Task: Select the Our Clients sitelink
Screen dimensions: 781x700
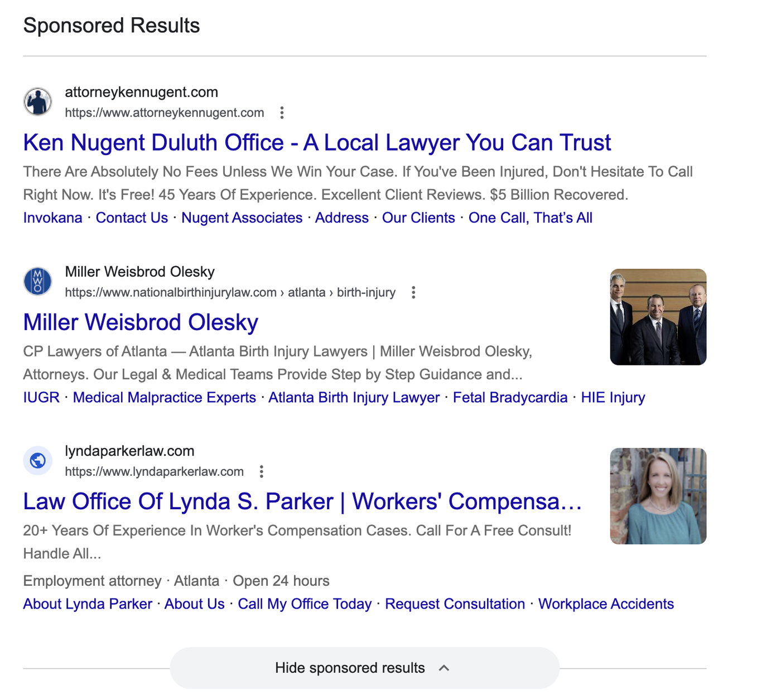Action: click(x=418, y=218)
